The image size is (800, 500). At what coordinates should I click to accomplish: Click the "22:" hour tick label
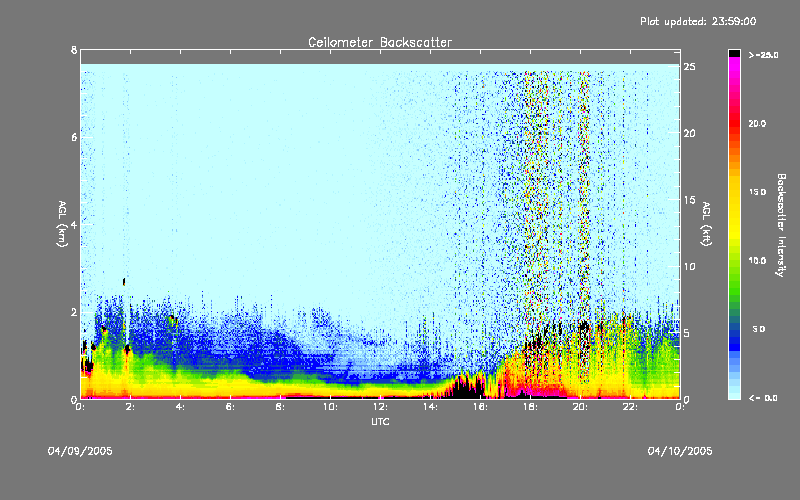pos(630,407)
